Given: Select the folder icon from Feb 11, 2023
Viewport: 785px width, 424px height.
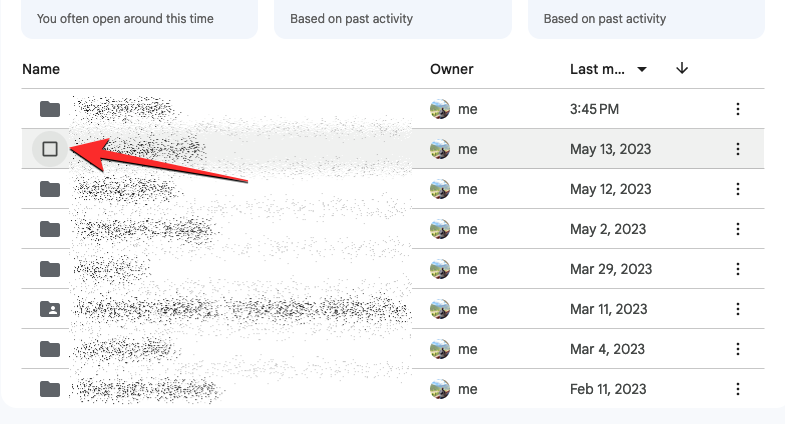Looking at the screenshot, I should (x=50, y=388).
